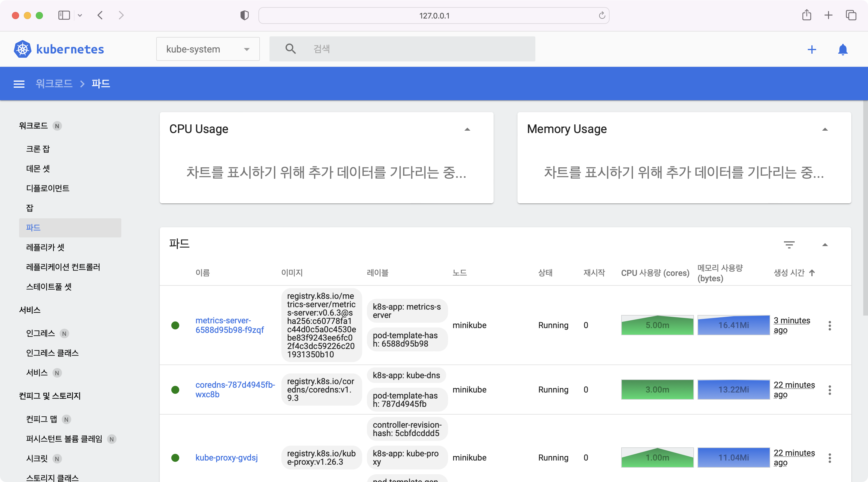The image size is (868, 482).
Task: Click the 11.04Mi memory usage sparkline
Action: click(x=733, y=458)
